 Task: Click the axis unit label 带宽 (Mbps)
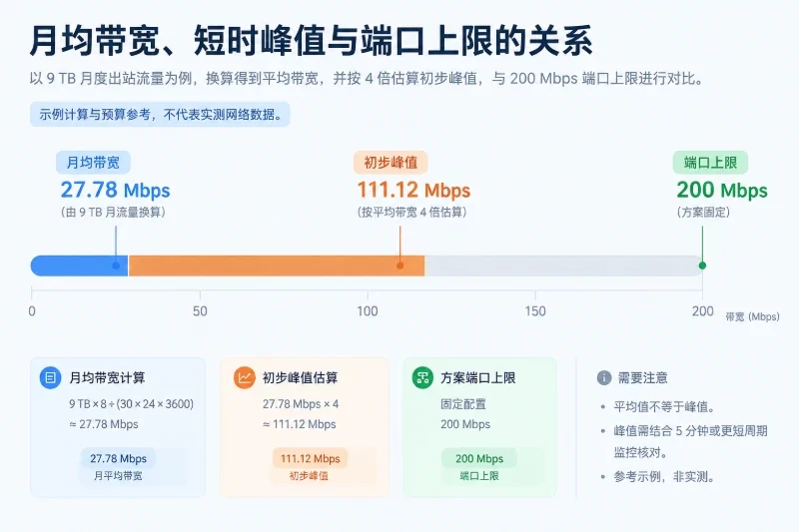click(753, 316)
